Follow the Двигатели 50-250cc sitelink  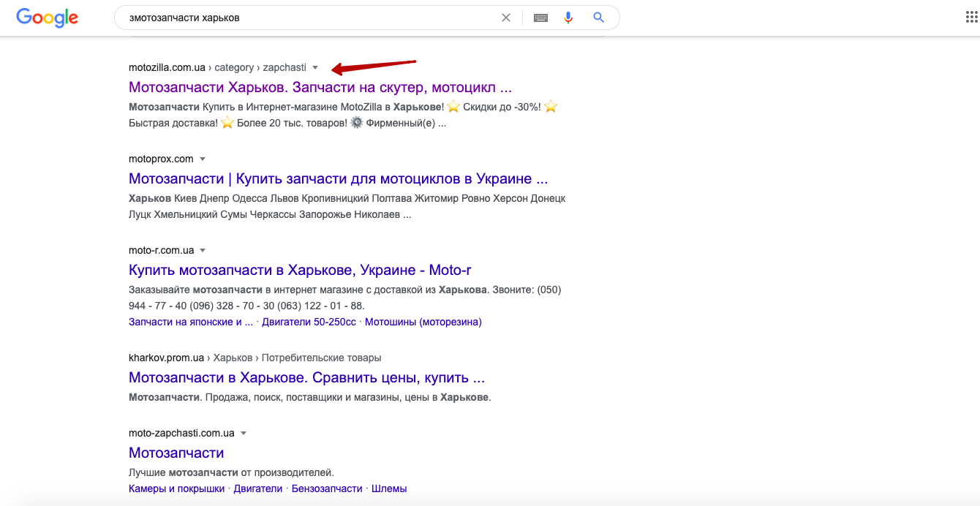[309, 322]
